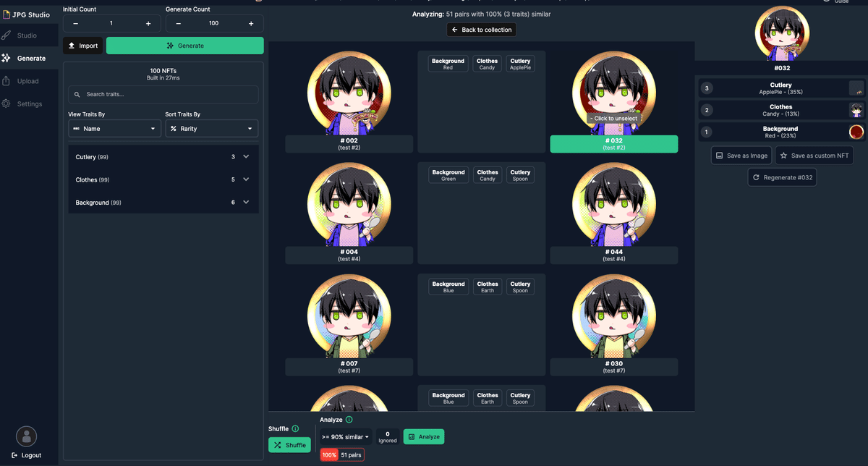
Task: Click the JPG Studio logo
Action: pyautogui.click(x=26, y=14)
